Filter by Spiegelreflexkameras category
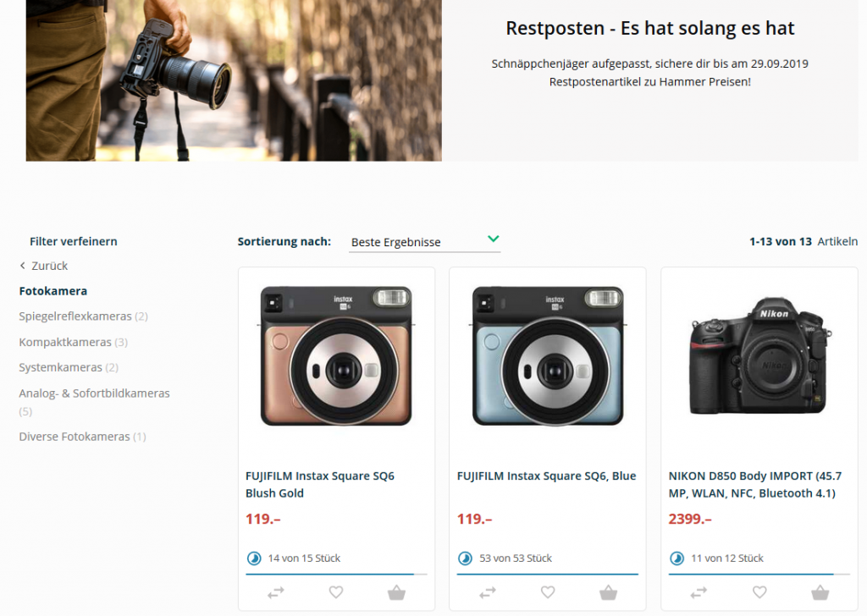867x616 pixels. (x=75, y=316)
